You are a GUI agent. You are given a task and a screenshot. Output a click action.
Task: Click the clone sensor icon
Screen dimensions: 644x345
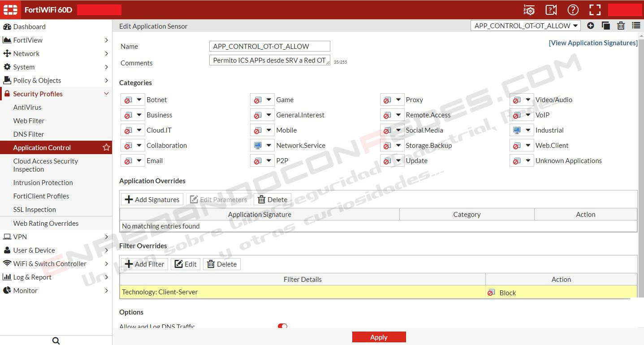(605, 26)
